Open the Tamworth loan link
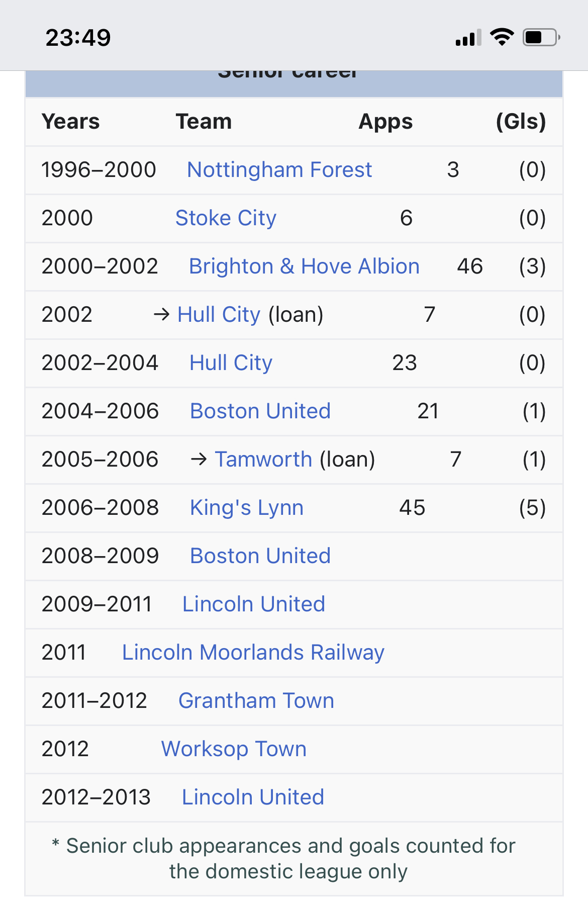588x904 pixels. tap(264, 460)
